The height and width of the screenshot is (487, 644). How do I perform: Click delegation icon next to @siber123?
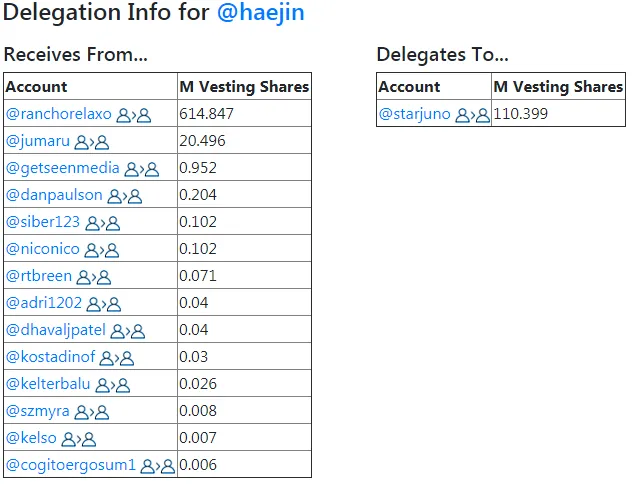pyautogui.click(x=103, y=223)
